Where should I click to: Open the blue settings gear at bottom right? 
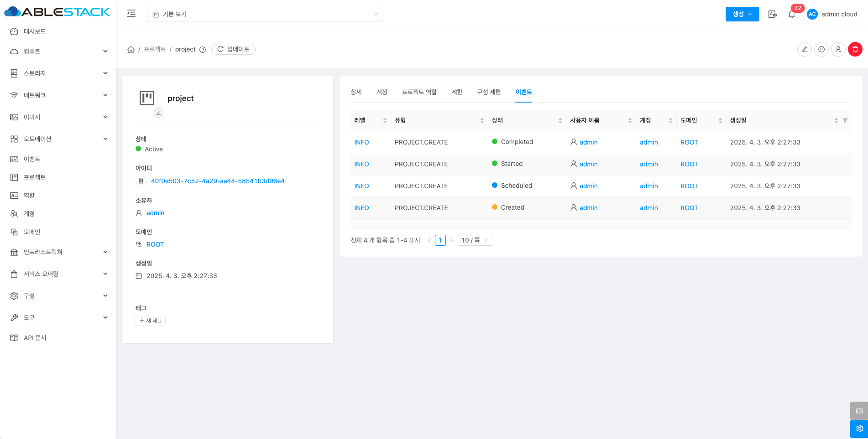(x=859, y=429)
